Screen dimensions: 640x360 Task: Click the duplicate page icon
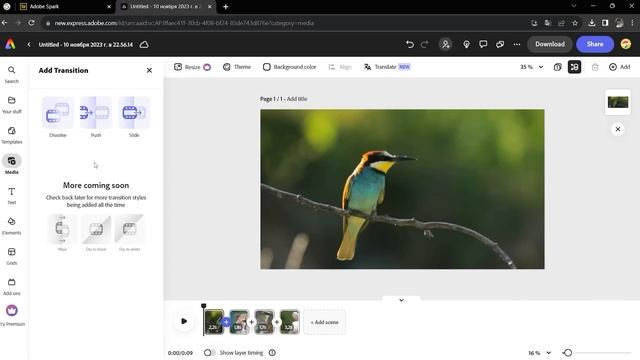558,67
